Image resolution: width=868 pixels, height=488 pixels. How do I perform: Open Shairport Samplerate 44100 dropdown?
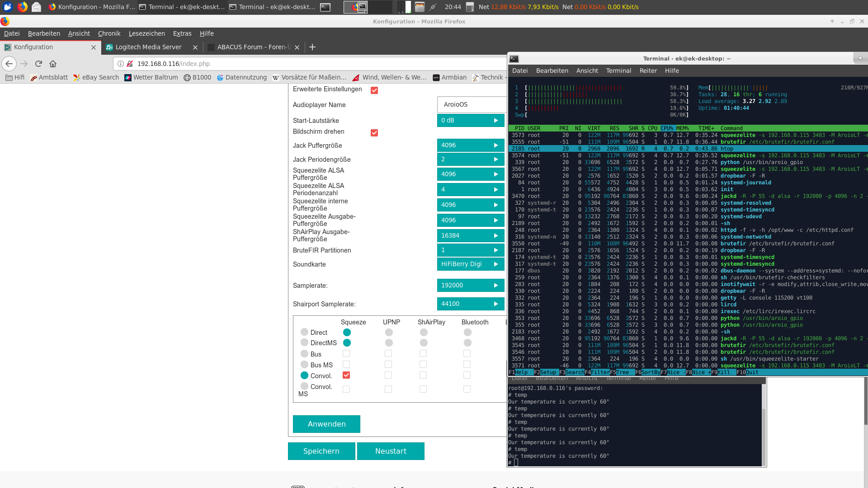pyautogui.click(x=471, y=304)
